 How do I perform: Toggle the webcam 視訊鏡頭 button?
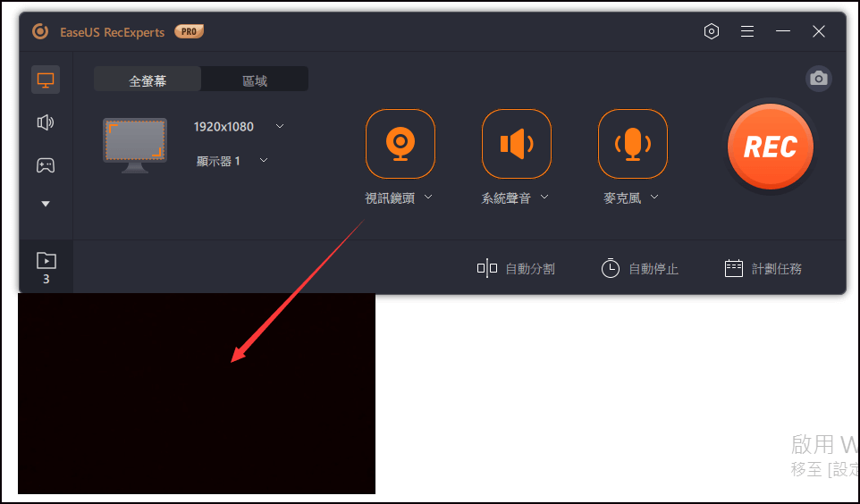[400, 144]
